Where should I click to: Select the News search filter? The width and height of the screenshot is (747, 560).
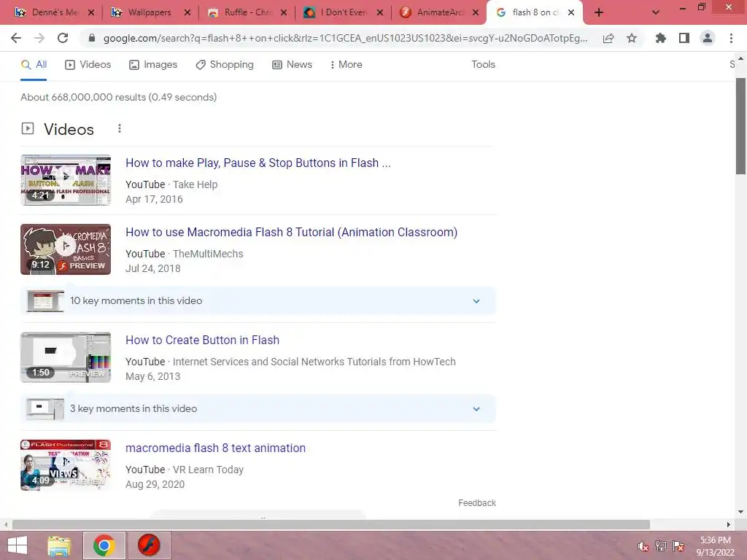coord(292,65)
